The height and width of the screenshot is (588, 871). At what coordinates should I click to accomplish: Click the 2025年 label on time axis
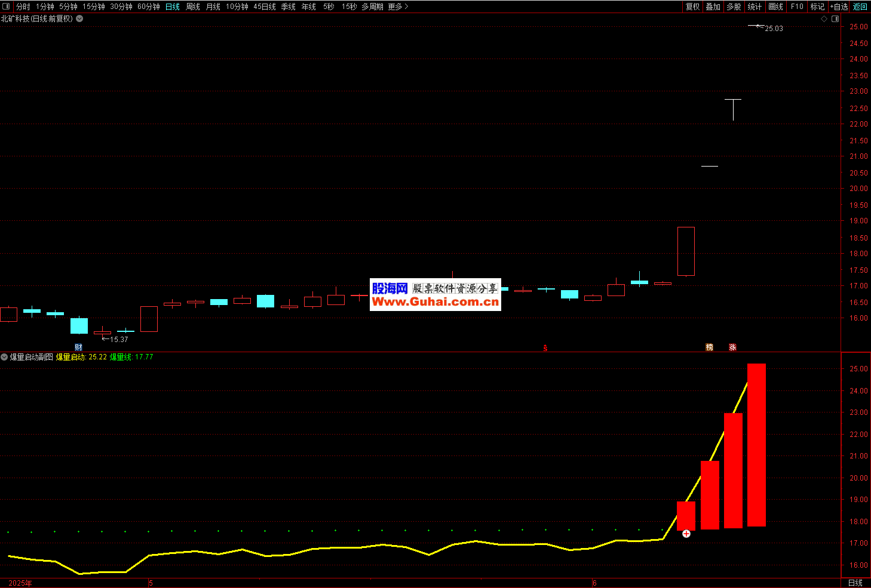(20, 583)
